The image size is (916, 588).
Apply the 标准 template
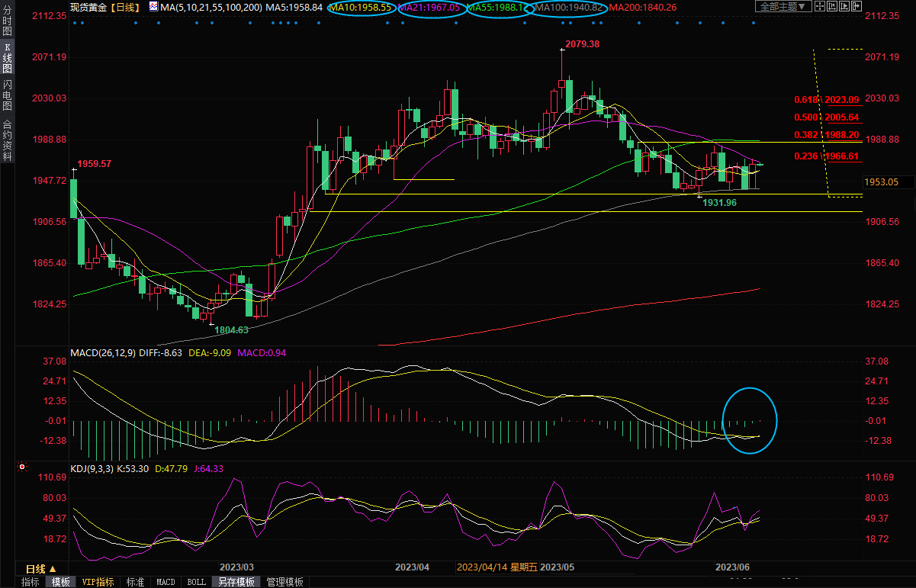135,582
